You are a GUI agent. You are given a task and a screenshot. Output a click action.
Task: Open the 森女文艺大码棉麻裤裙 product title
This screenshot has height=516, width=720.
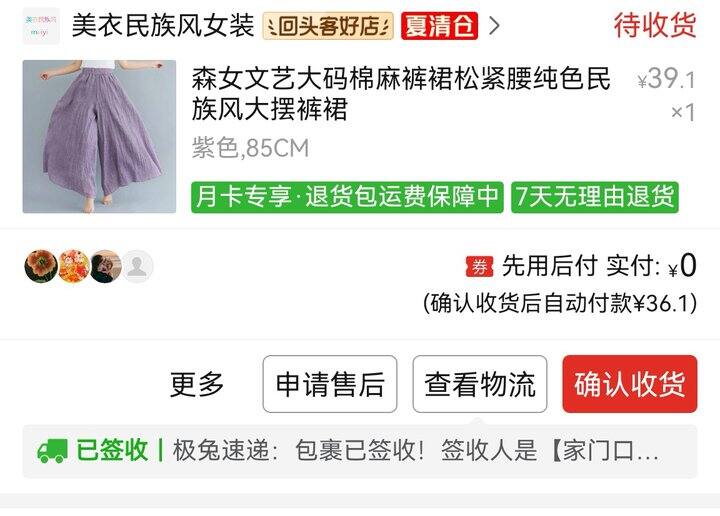[401, 94]
